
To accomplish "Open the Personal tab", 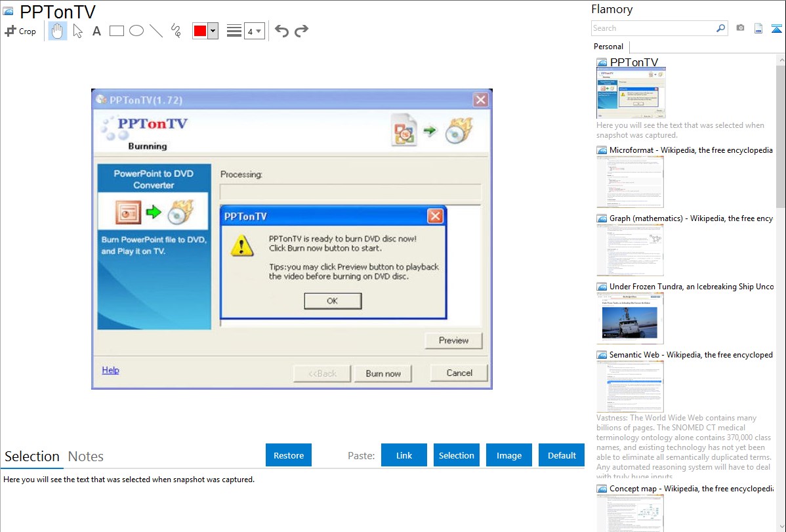I will [x=609, y=47].
